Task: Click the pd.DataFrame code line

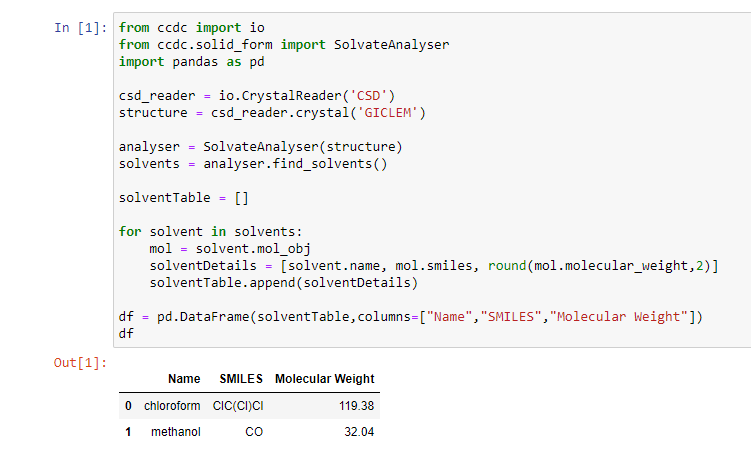Action: [410, 318]
